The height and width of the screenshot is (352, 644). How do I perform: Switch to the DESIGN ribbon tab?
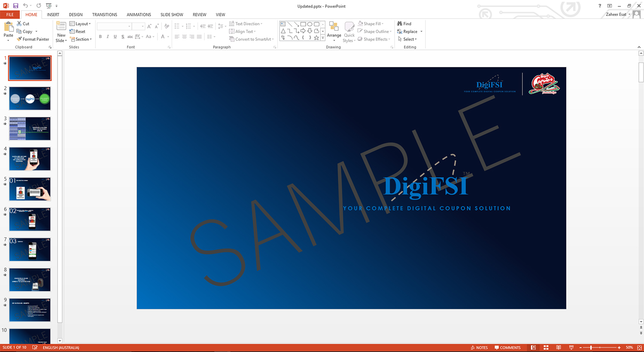point(76,14)
